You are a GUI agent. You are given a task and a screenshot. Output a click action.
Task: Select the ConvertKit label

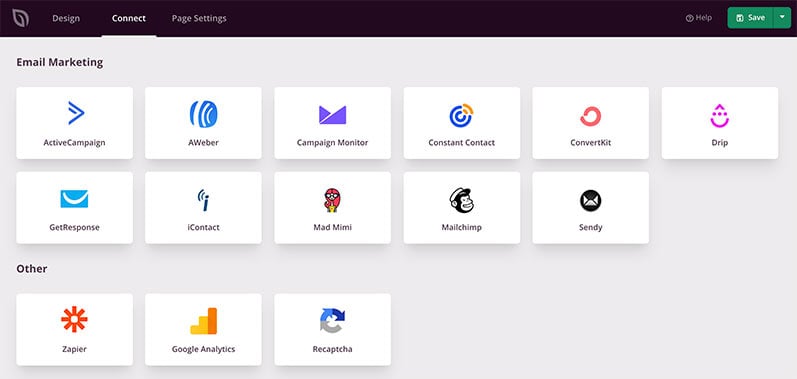pyautogui.click(x=591, y=143)
